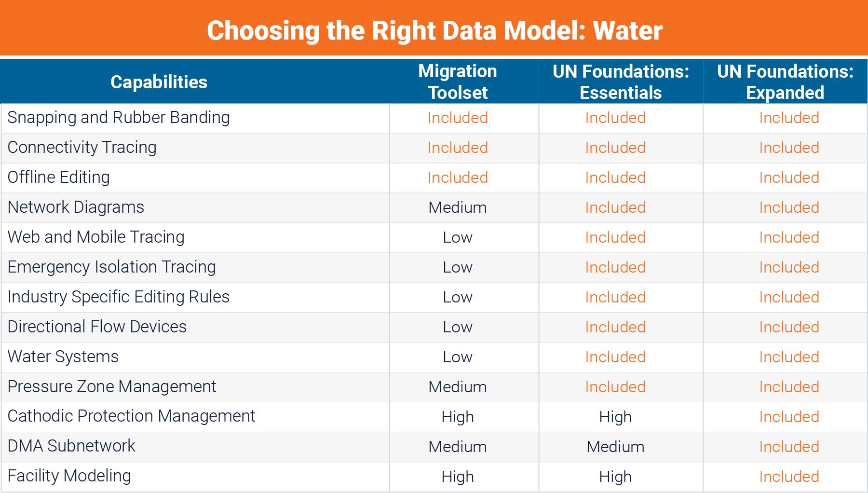Screen dimensions: 868x493
Task: Click Essentials 'High' value for Facility Modeling
Action: (x=615, y=477)
